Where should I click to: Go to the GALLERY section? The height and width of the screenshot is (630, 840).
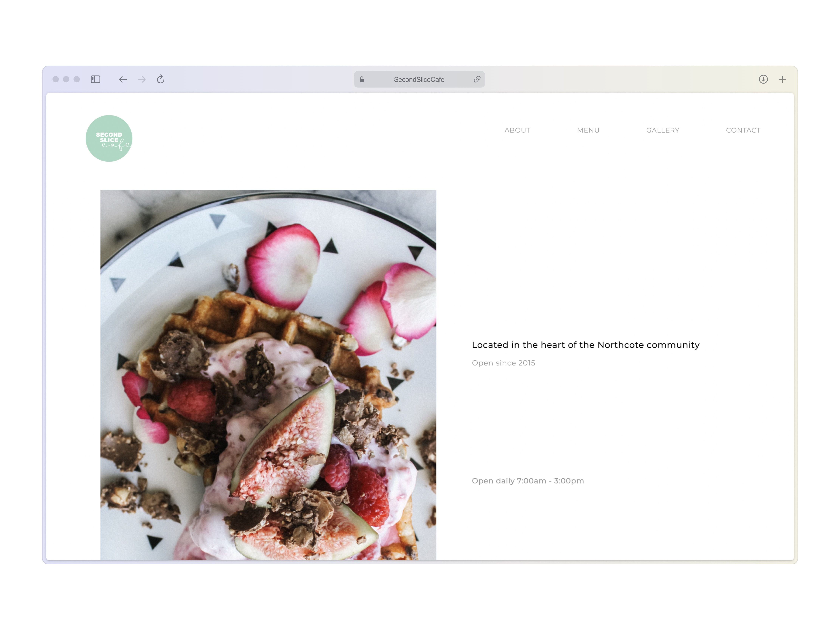pos(663,130)
